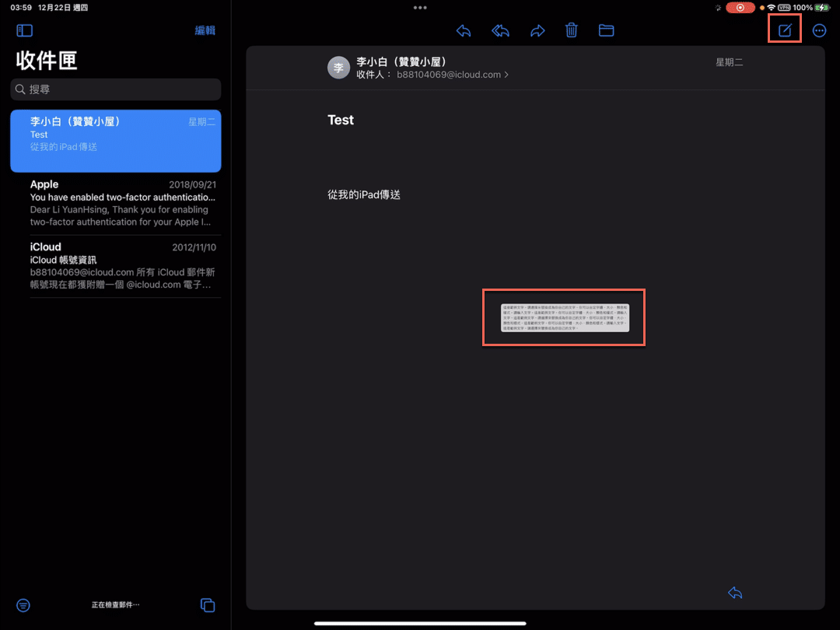Expand recipient b88104069@icloud.com details
This screenshot has width=840, height=630.
[452, 75]
